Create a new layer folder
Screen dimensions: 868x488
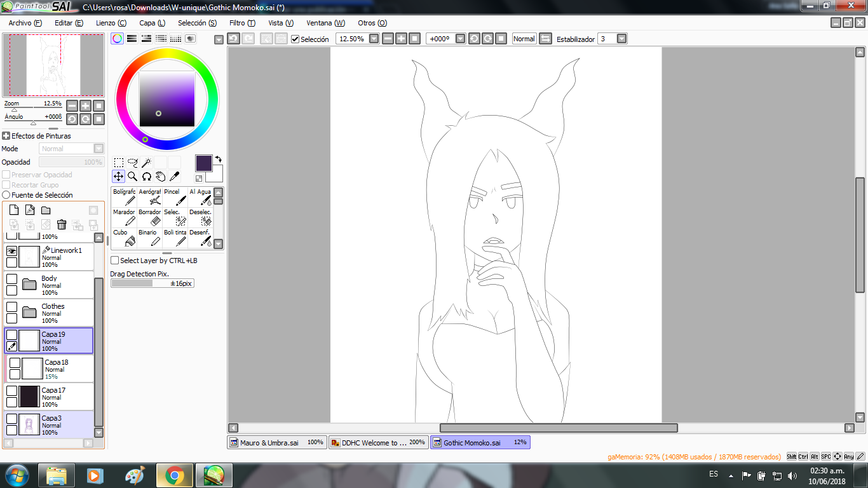(46, 210)
